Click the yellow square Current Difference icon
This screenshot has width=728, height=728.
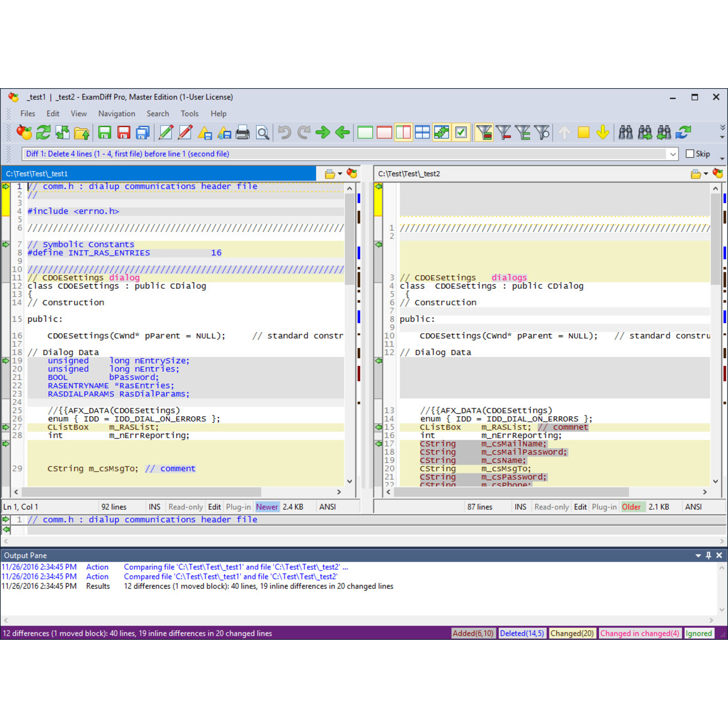coord(584,133)
